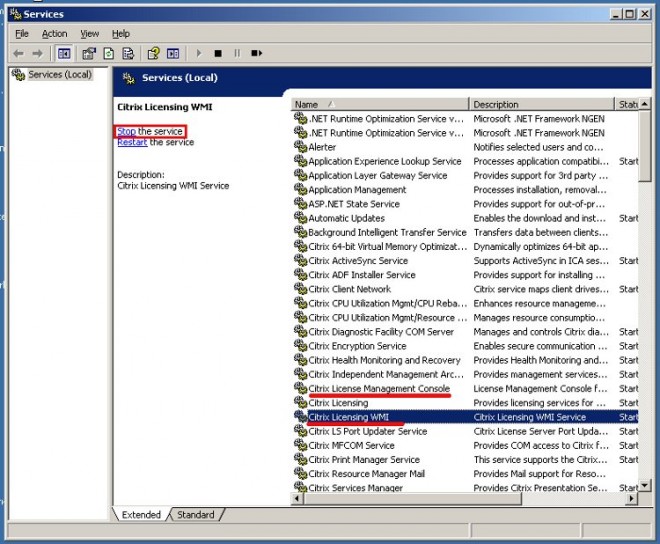This screenshot has height=544, width=660.
Task: Click the Help toolbar icon
Action: tap(153, 53)
